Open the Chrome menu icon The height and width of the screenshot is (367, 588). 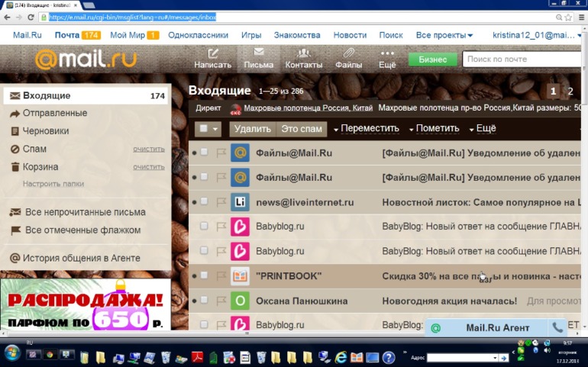582,18
